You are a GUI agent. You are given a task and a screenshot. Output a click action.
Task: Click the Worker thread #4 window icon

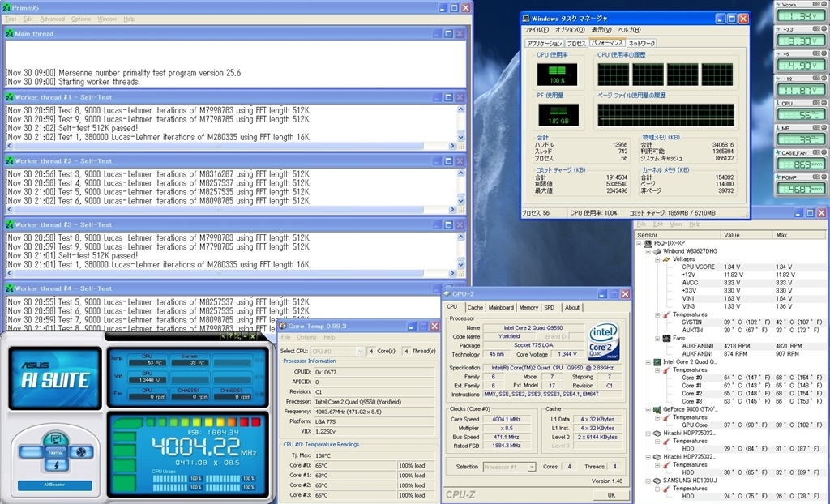click(x=10, y=288)
